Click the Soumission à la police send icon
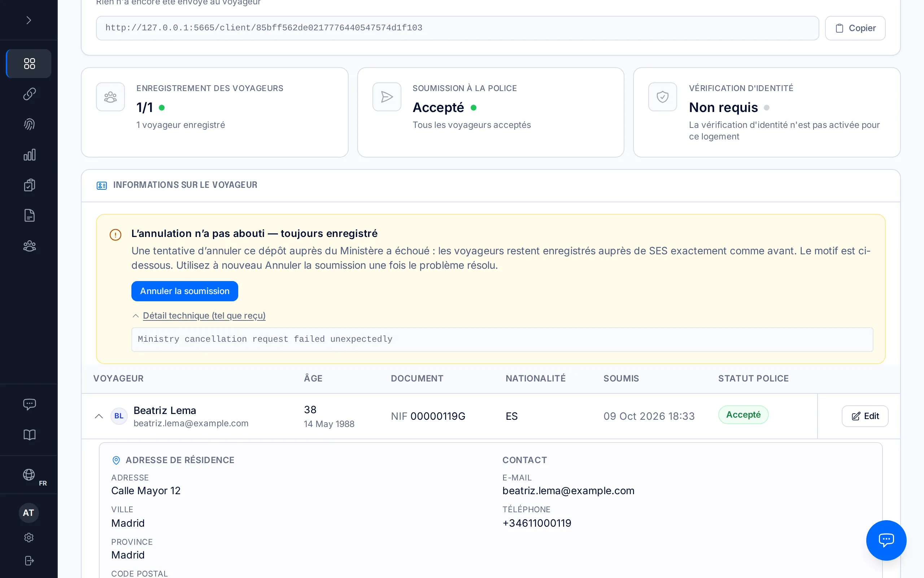 [x=387, y=97]
